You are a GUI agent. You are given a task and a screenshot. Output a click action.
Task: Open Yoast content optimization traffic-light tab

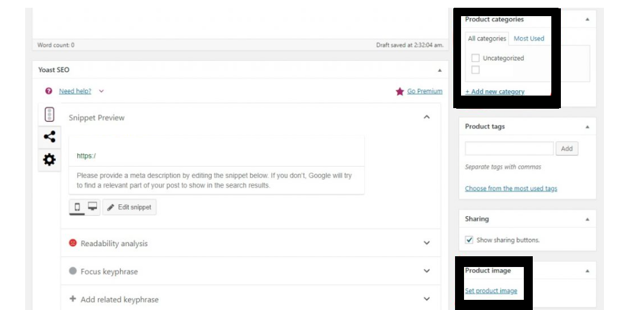[49, 115]
